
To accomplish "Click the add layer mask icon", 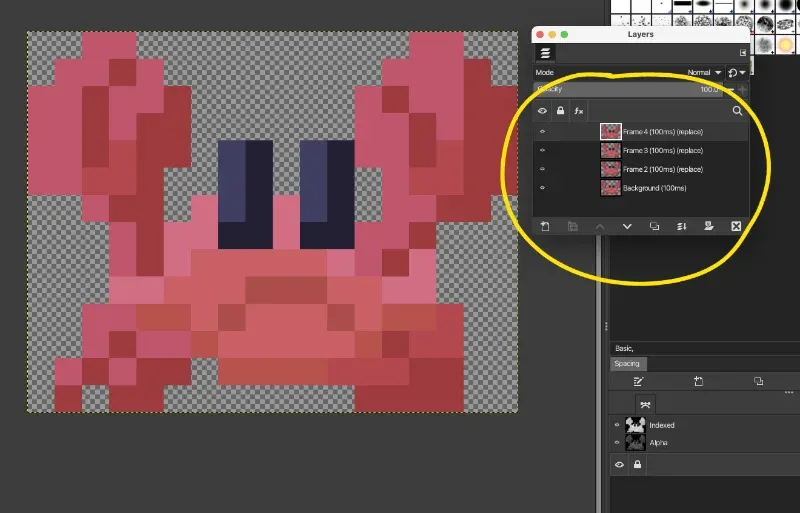I will coord(708,227).
